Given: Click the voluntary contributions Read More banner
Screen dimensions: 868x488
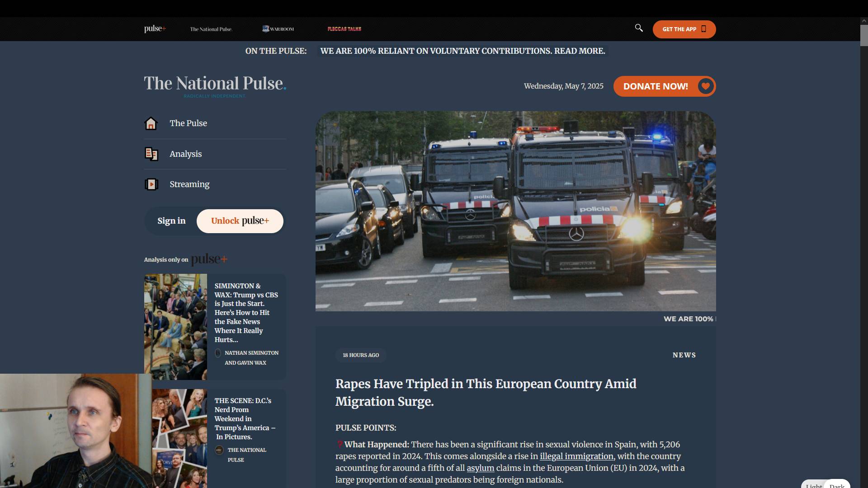Looking at the screenshot, I should 462,51.
